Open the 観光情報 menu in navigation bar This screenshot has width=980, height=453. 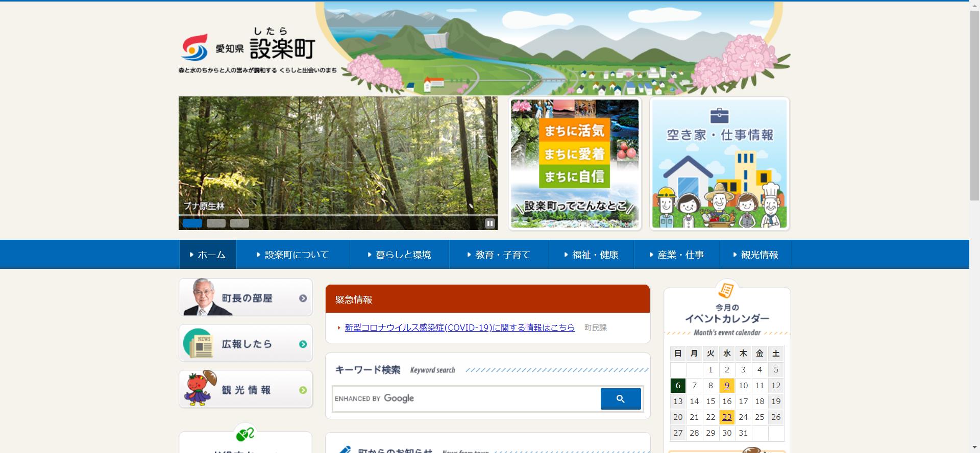click(755, 255)
